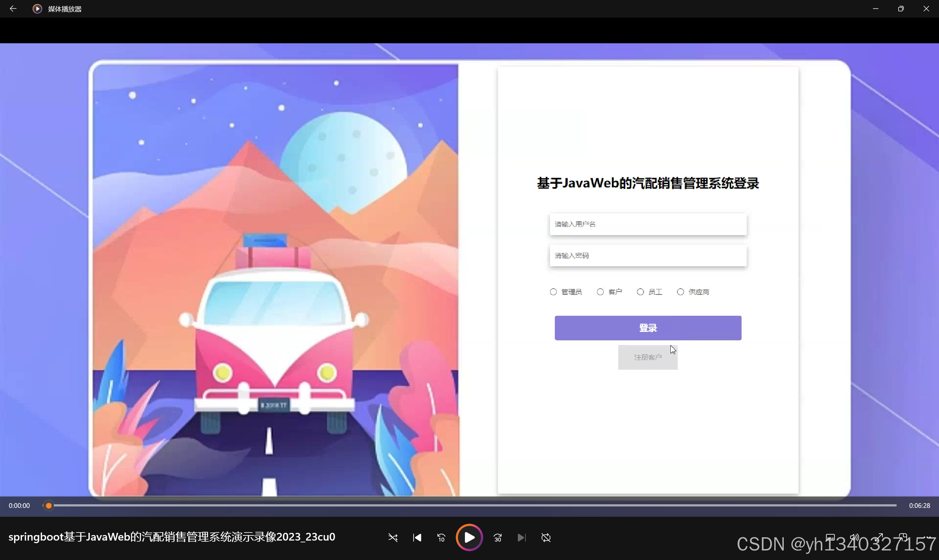Open the more options ellipsis menu
This screenshot has height=560, width=939.
[x=928, y=537]
